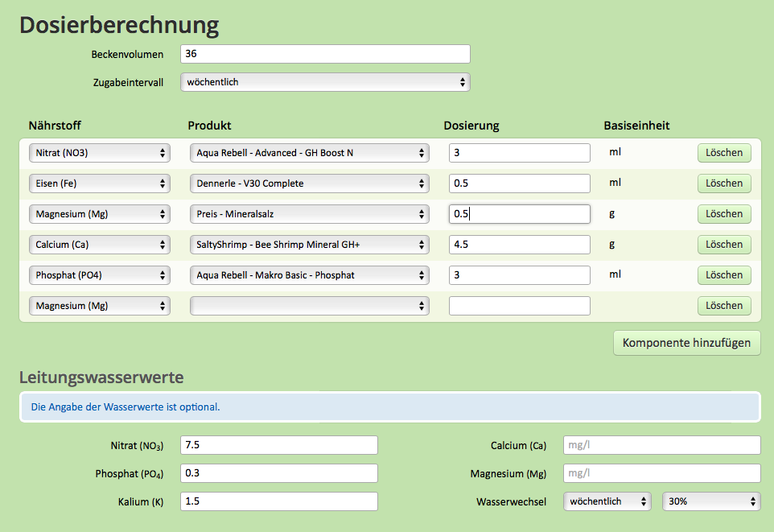The width and height of the screenshot is (774, 532).
Task: Click the Komponente hinzufügen button
Action: tap(686, 344)
